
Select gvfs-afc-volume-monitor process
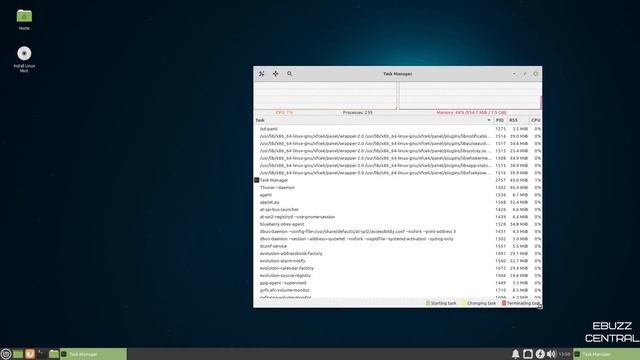pos(398,291)
